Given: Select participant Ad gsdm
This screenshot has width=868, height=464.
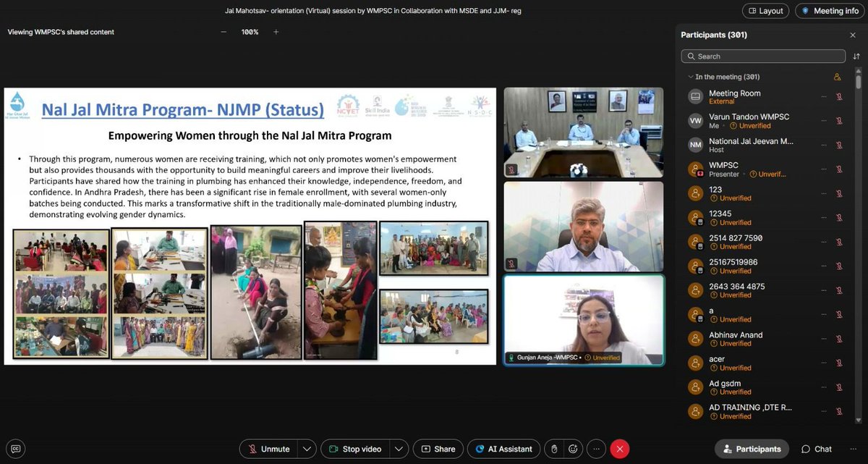Looking at the screenshot, I should coord(767,387).
